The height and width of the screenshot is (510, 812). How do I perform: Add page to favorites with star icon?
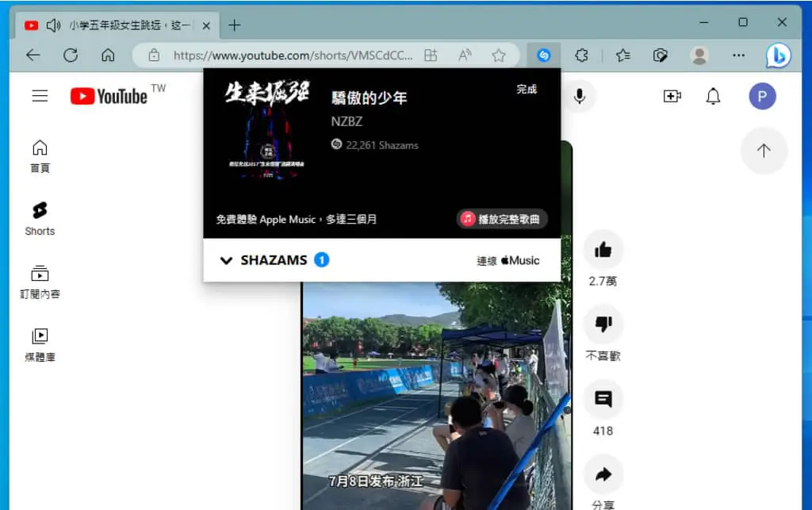tap(498, 55)
